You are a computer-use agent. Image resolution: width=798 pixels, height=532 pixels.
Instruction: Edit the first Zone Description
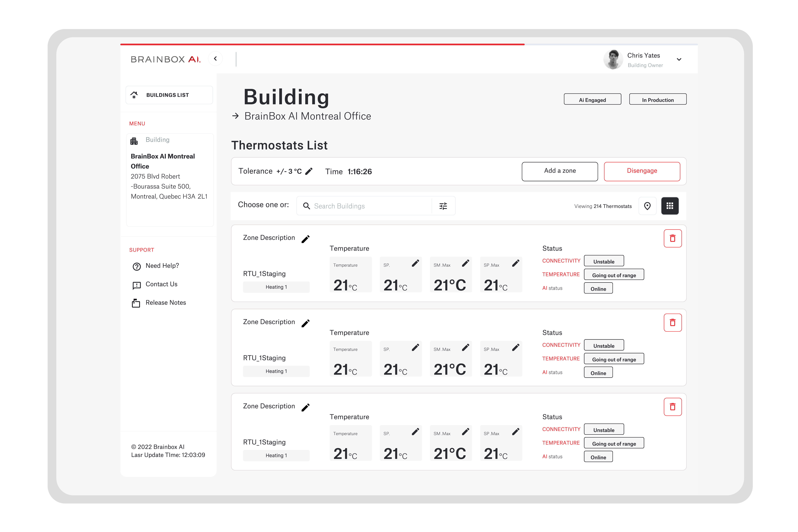tap(305, 239)
